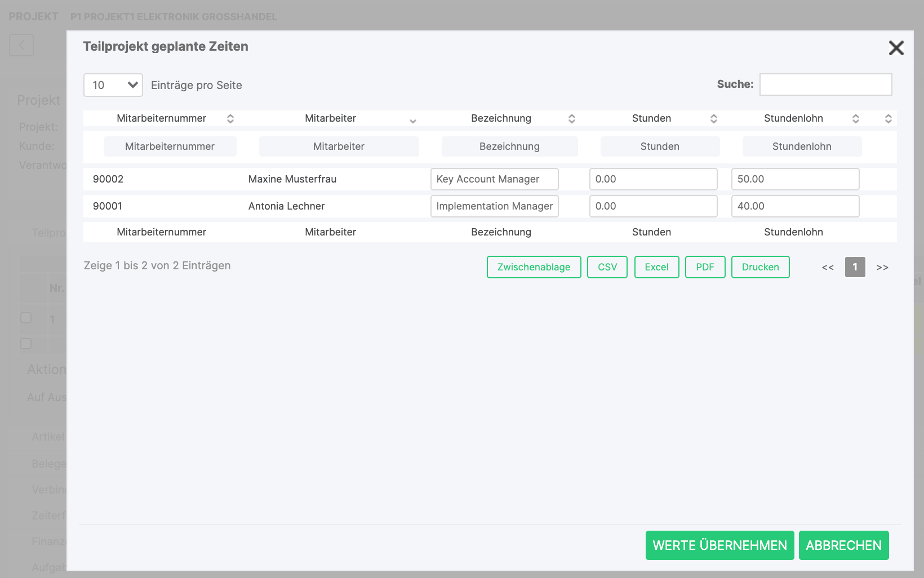The image size is (924, 578).
Task: Go to next page with >> arrow
Action: tap(882, 267)
